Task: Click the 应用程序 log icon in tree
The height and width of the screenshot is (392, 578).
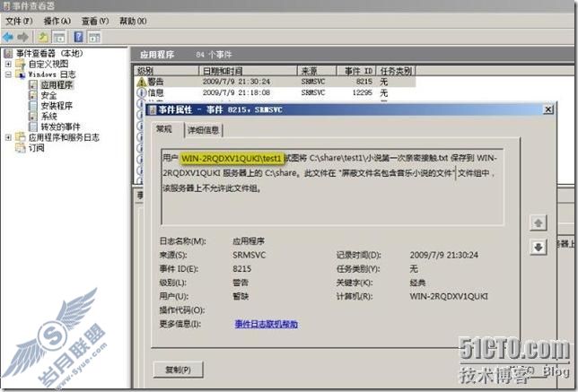Action: pyautogui.click(x=33, y=85)
